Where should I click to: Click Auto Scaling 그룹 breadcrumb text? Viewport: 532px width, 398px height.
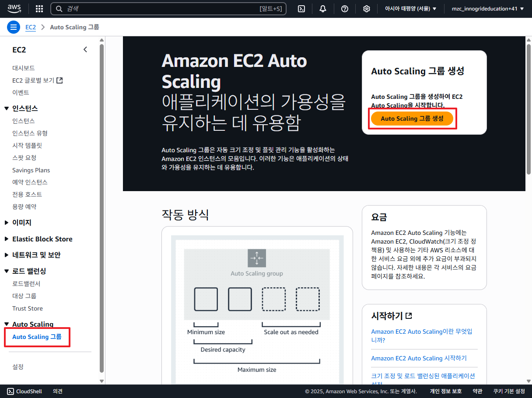click(74, 27)
